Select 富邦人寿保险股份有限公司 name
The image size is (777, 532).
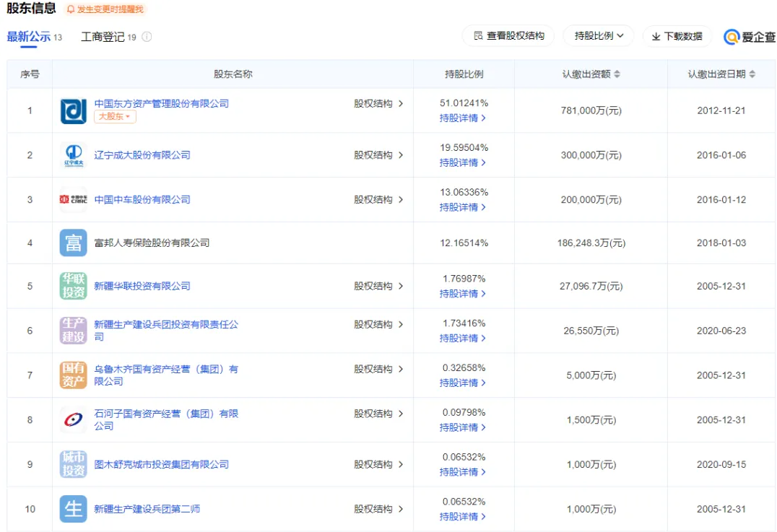152,243
